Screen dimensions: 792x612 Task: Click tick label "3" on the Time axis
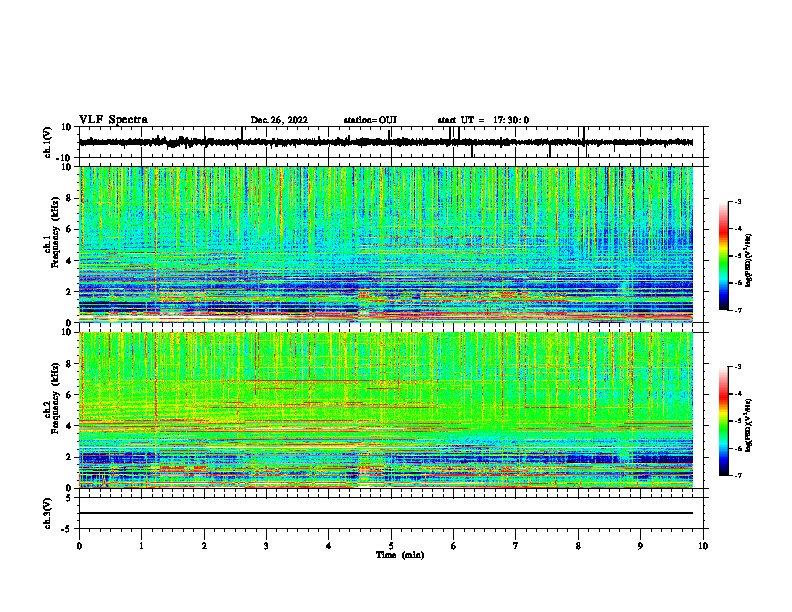266,546
